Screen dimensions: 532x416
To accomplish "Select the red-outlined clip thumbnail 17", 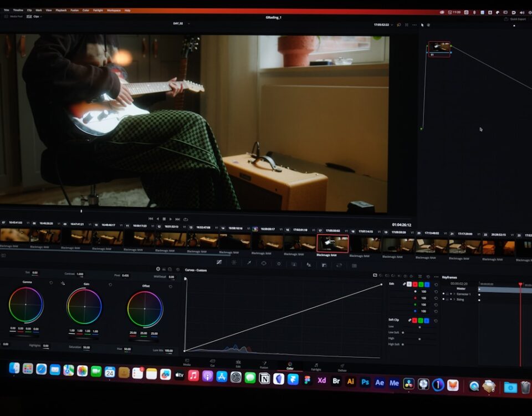I will click(333, 243).
